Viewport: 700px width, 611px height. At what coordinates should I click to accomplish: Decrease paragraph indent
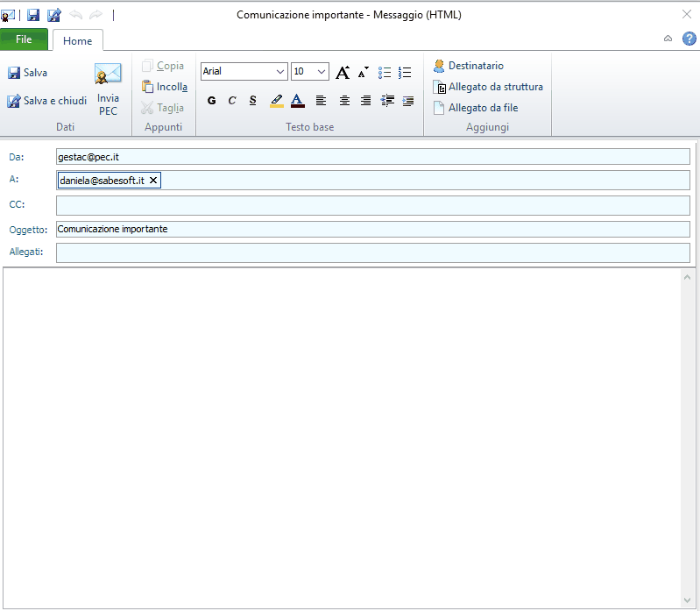click(387, 101)
